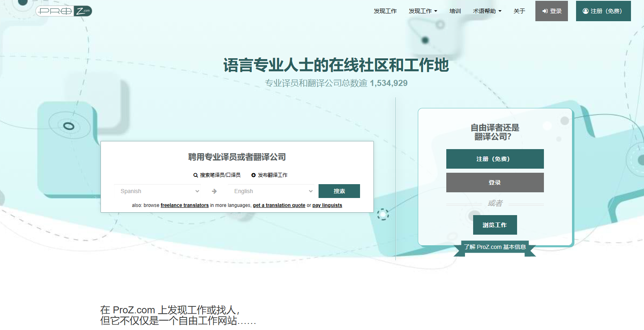Follow the "get a translation quote" link
The height and width of the screenshot is (330, 644).
[279, 205]
